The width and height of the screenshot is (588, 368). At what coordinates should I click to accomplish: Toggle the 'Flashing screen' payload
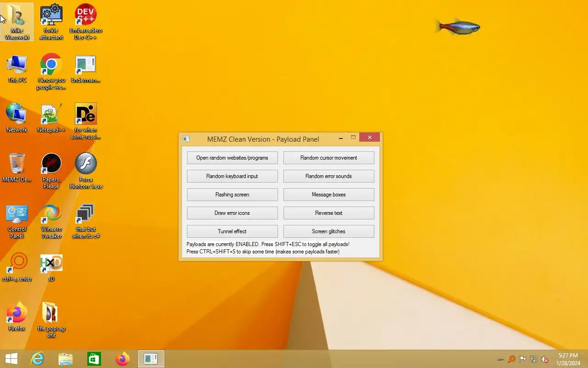click(232, 195)
